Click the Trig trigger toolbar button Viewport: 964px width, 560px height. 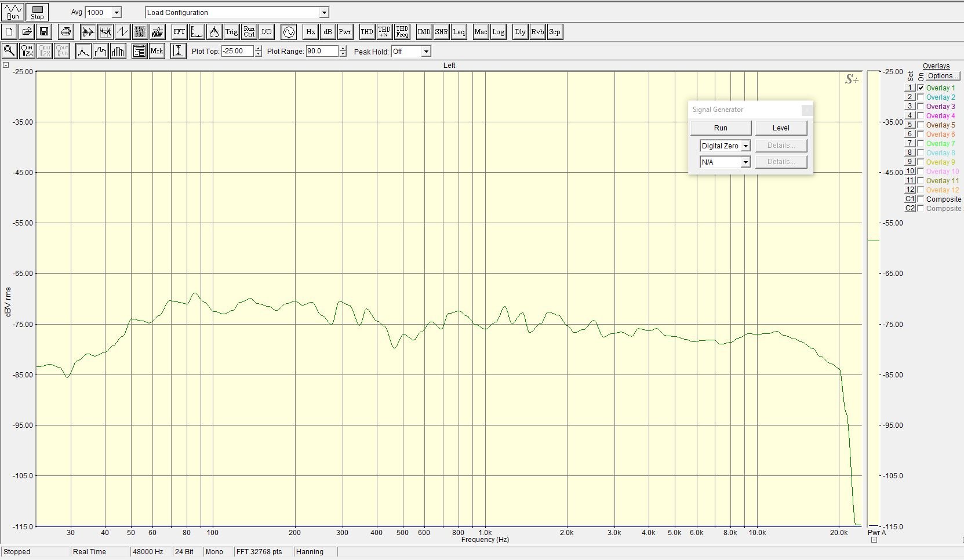point(231,32)
